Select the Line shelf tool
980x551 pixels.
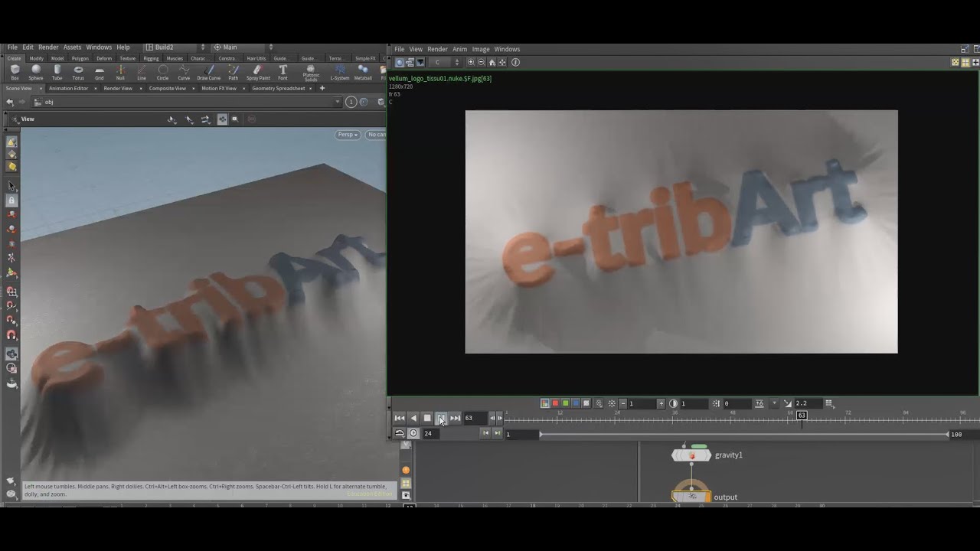(142, 72)
